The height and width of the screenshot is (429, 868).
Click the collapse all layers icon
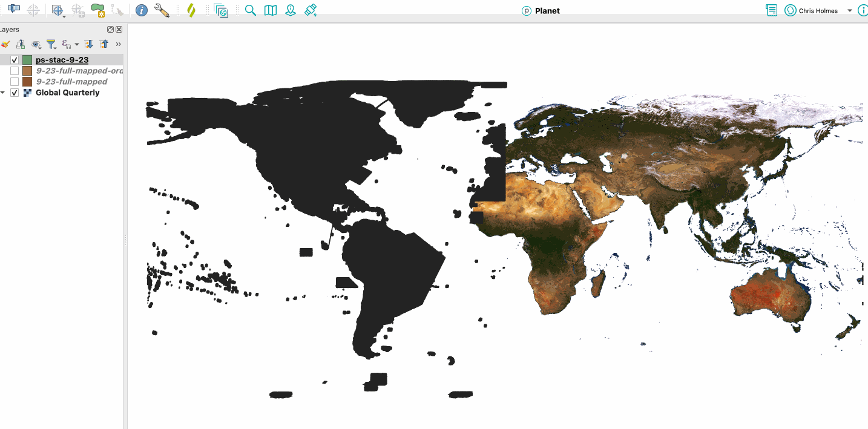(x=104, y=44)
